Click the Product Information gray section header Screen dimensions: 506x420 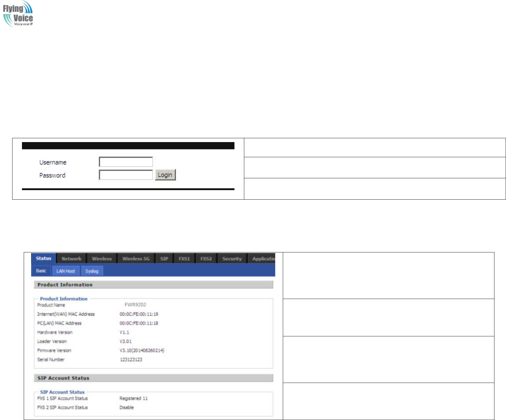pos(153,285)
